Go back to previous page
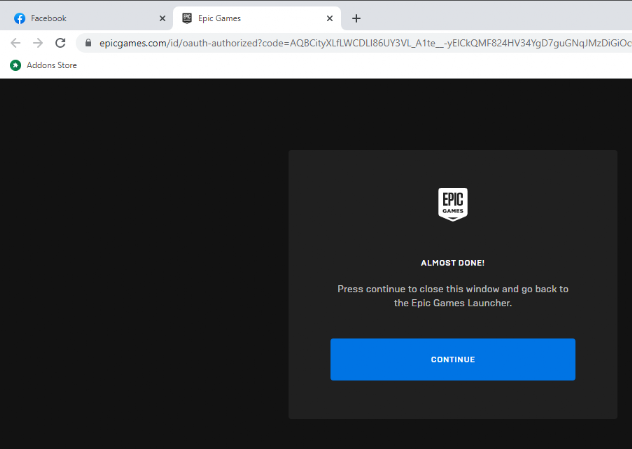 (x=15, y=43)
